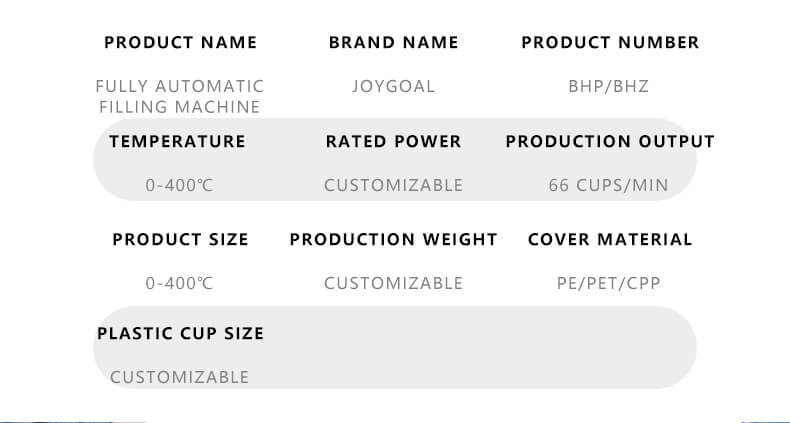Image resolution: width=790 pixels, height=423 pixels.
Task: Select the PRODUCT SIZE heading
Action: 180,239
